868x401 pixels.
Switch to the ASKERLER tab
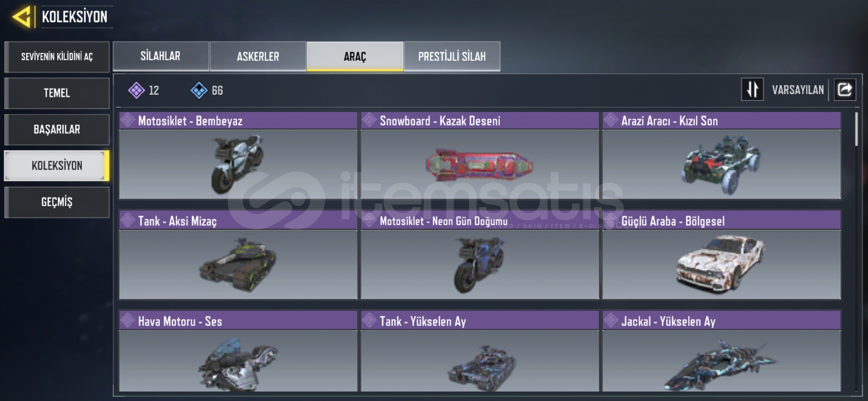tap(258, 56)
